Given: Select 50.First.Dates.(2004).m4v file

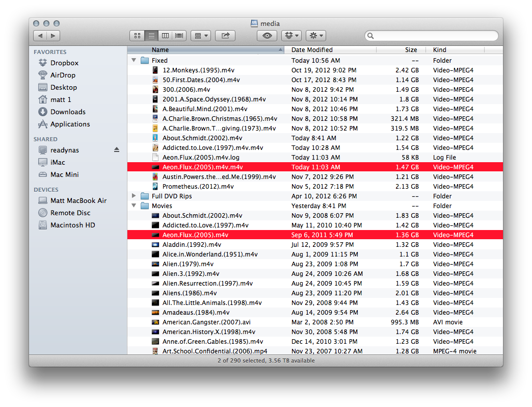Looking at the screenshot, I should coord(315,80).
